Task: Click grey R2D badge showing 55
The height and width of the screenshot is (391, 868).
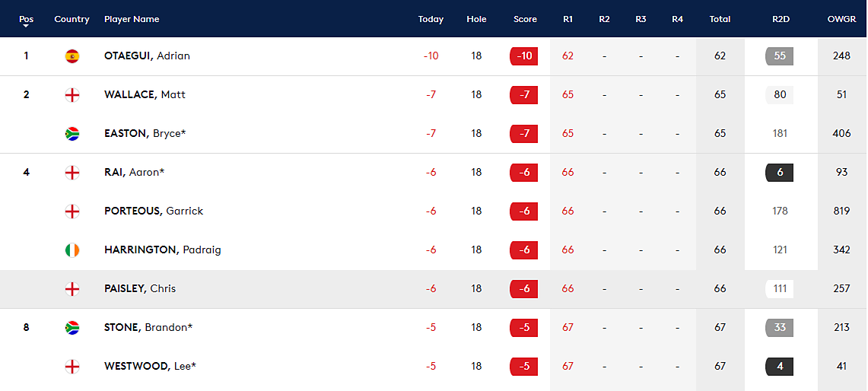Action: pyautogui.click(x=780, y=56)
